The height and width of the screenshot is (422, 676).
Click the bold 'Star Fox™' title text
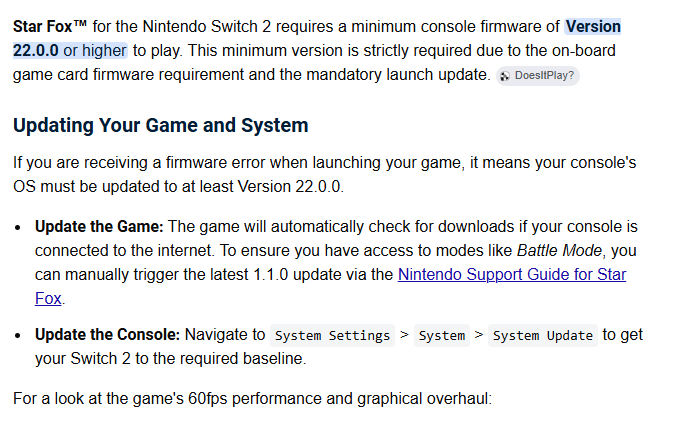pyautogui.click(x=50, y=26)
